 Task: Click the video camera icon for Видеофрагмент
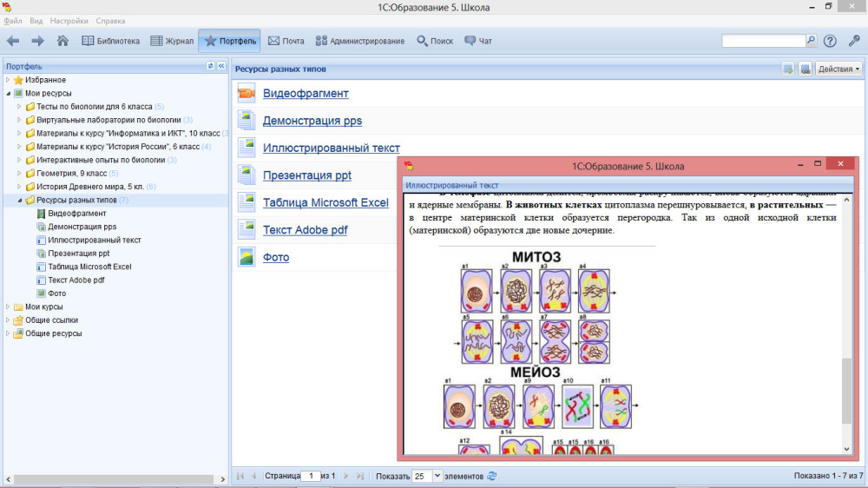[247, 93]
